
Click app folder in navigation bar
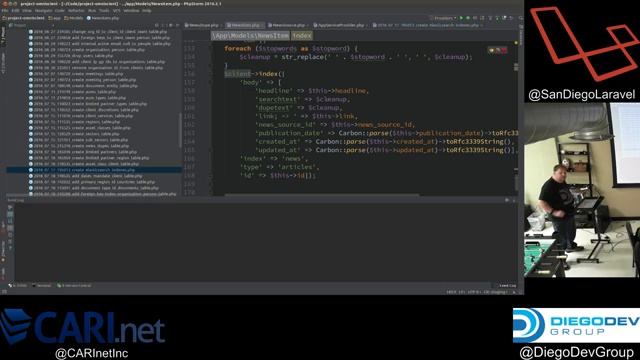[55, 18]
